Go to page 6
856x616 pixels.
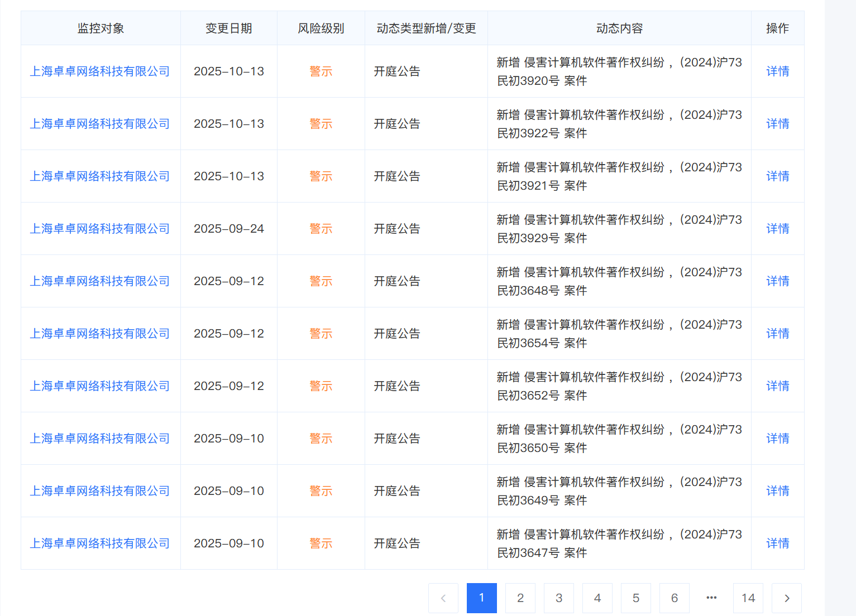[x=674, y=598]
